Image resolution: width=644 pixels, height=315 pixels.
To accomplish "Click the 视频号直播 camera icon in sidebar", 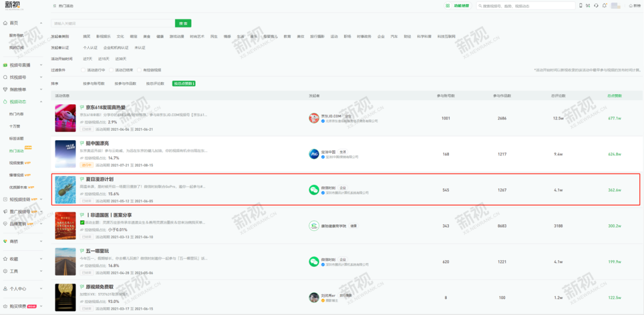I will [x=5, y=65].
